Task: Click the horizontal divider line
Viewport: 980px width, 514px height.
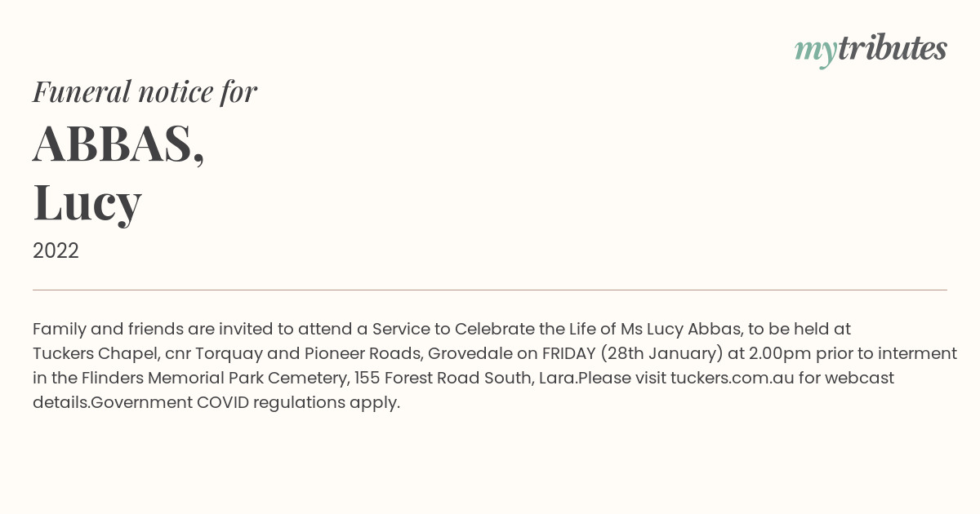Action: click(490, 290)
